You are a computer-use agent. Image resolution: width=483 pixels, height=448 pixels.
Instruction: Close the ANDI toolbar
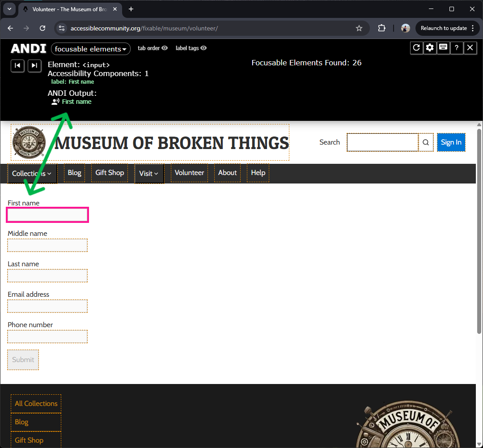point(470,48)
